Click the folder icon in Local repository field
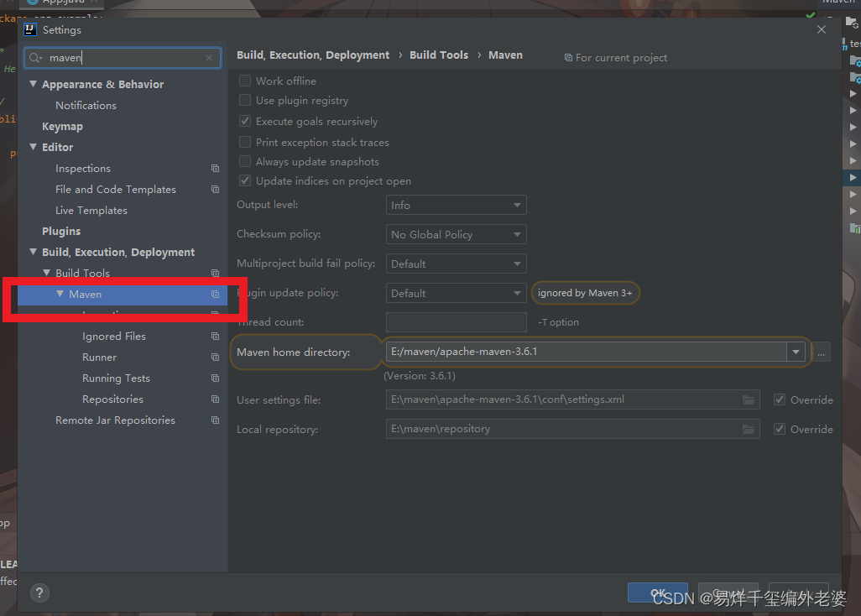This screenshot has height=616, width=861. 749,429
